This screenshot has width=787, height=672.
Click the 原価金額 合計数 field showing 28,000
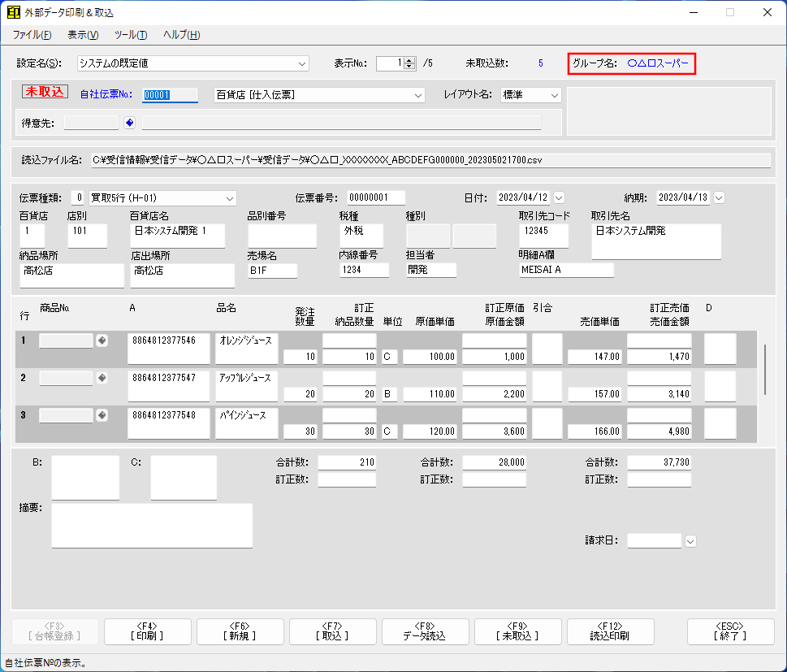tap(494, 462)
